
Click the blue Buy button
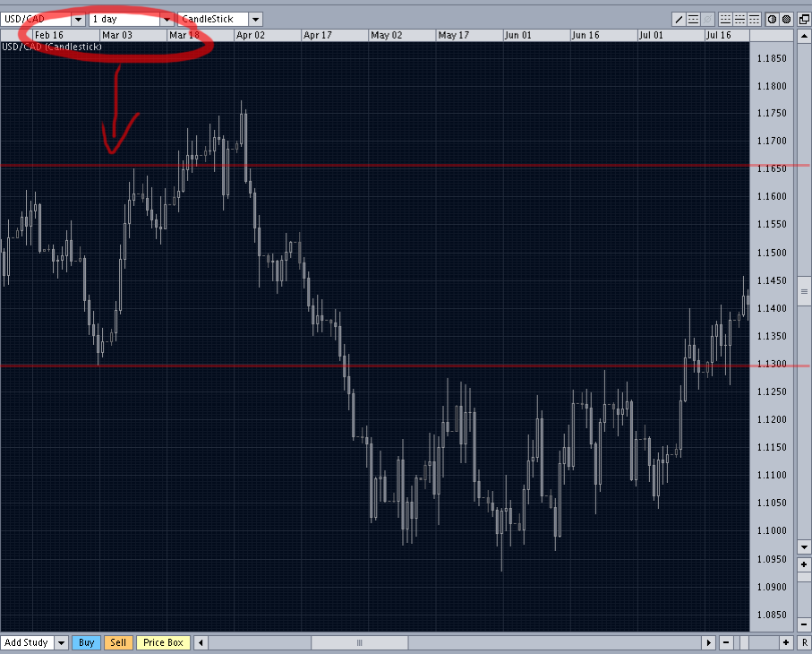(87, 643)
